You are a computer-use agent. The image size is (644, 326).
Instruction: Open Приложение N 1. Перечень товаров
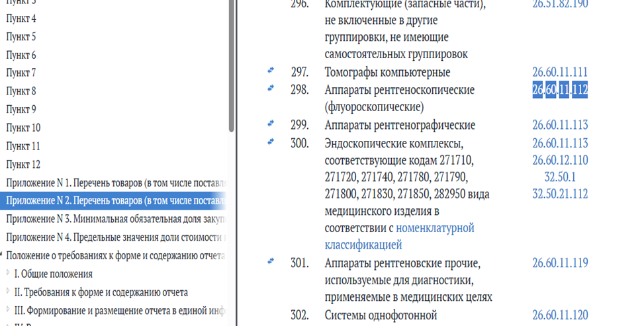(116, 183)
